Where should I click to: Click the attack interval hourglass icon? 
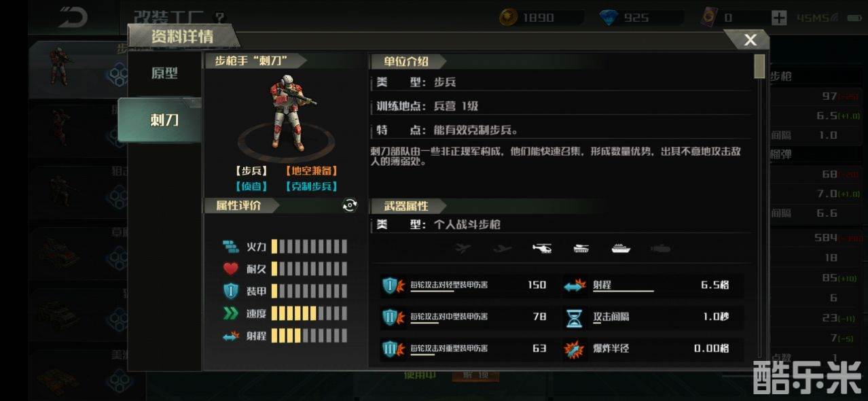pos(574,317)
